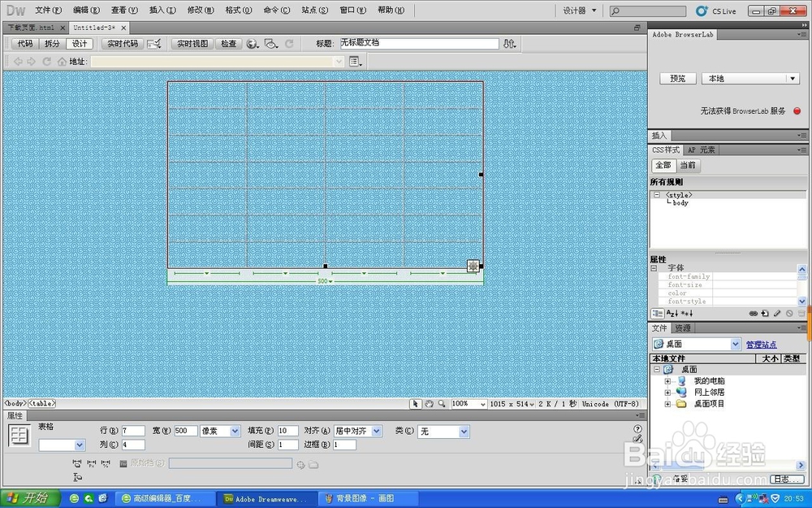This screenshot has width=812, height=508.
Task: Expand the 桌面项目 tree node
Action: pos(667,404)
